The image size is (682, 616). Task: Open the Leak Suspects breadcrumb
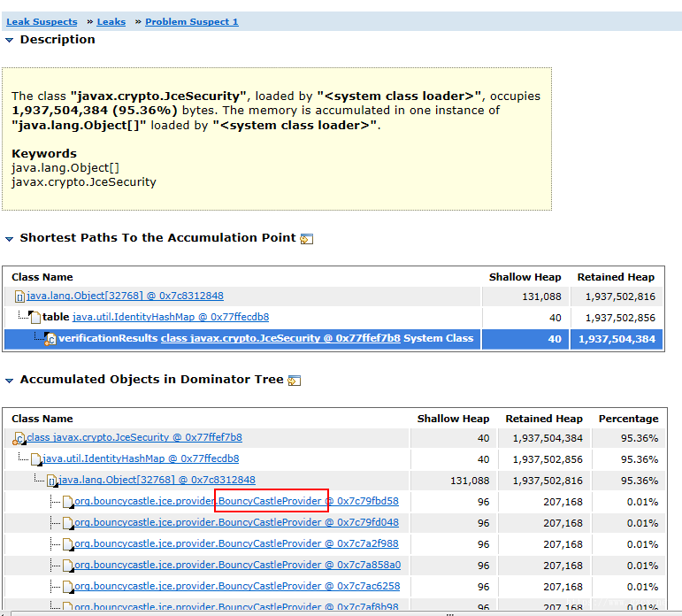tap(42, 22)
